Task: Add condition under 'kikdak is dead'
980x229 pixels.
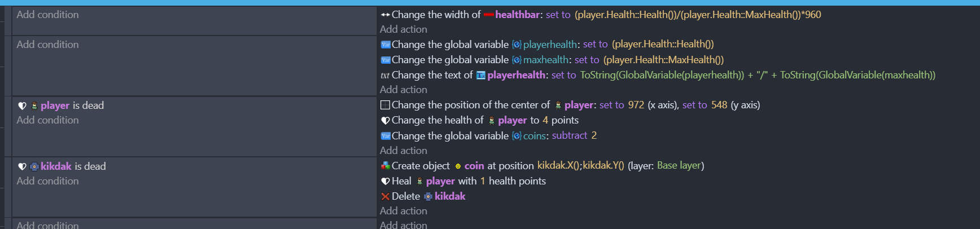Action: point(48,181)
